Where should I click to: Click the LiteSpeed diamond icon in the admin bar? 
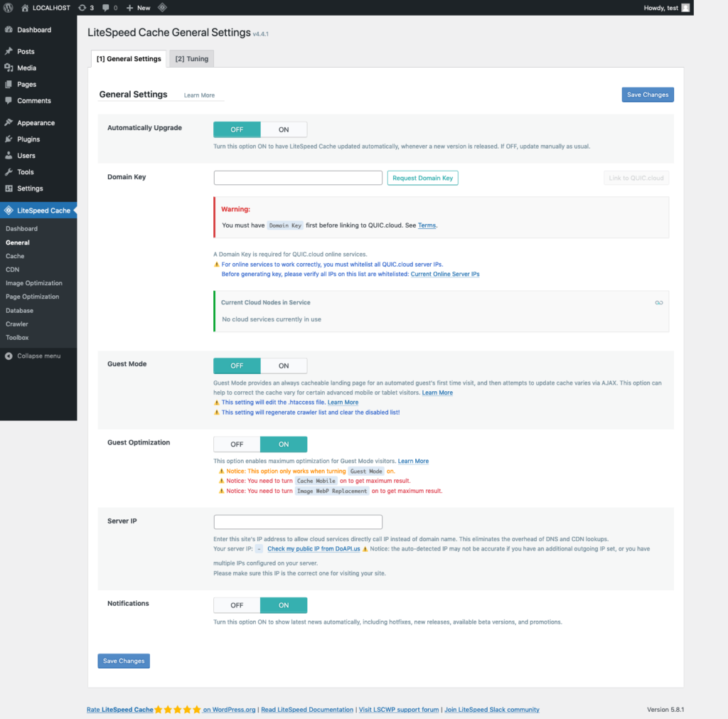(x=162, y=7)
